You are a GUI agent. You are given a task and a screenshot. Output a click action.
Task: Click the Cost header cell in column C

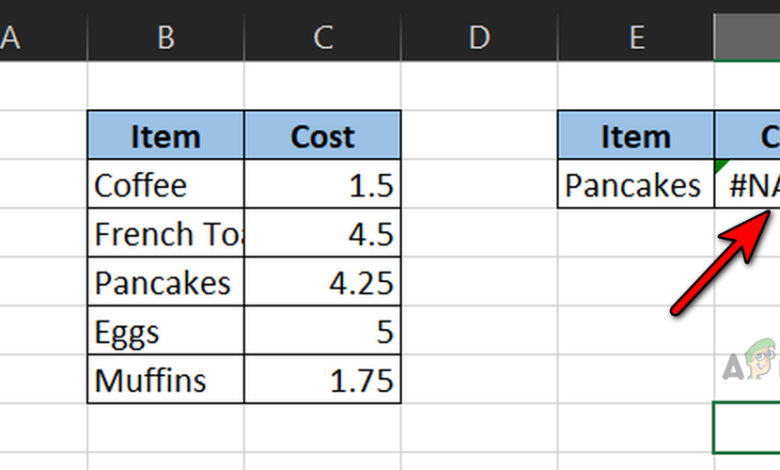pos(323,135)
